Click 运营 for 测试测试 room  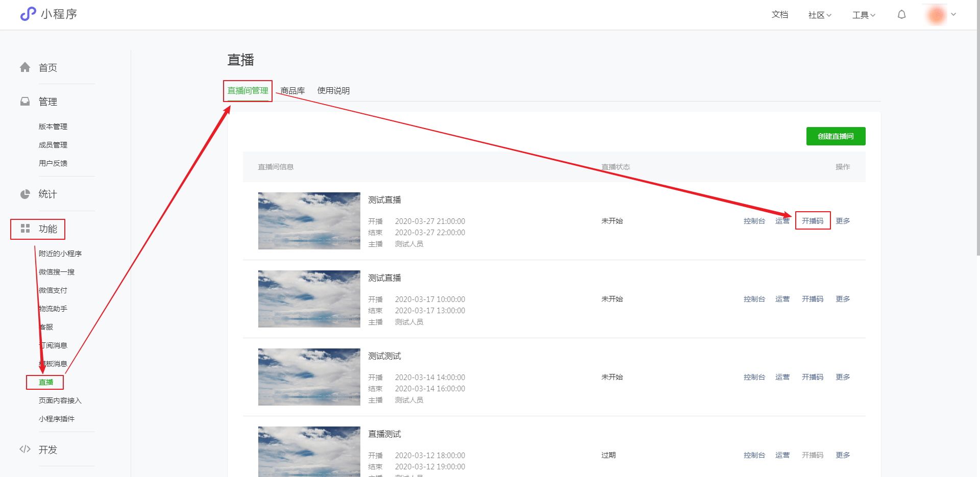[782, 377]
